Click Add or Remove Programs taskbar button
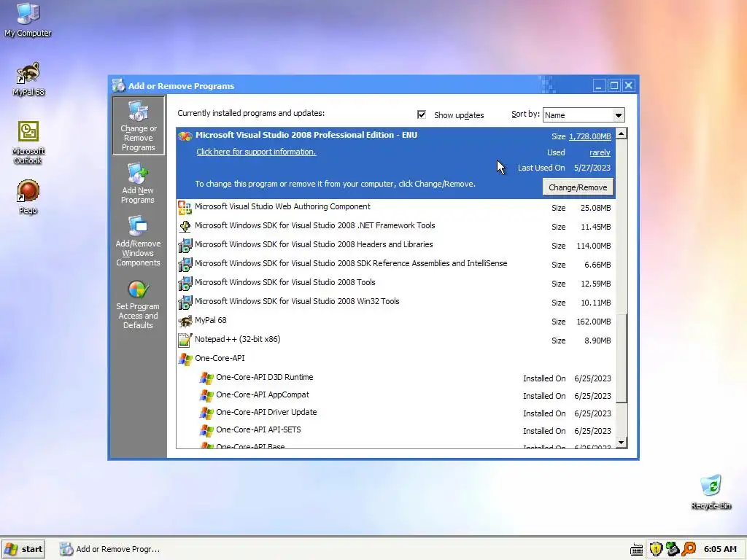This screenshot has height=560, width=747. click(x=110, y=549)
